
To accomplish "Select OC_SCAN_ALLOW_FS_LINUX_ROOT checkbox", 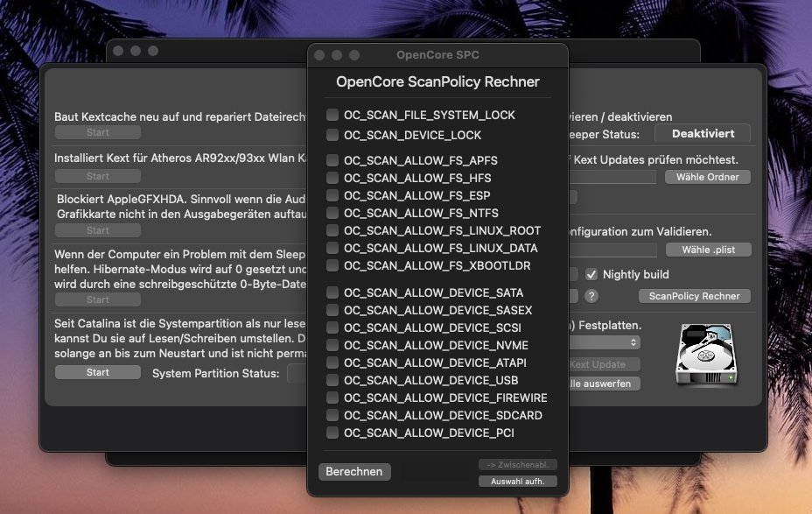I will click(332, 230).
